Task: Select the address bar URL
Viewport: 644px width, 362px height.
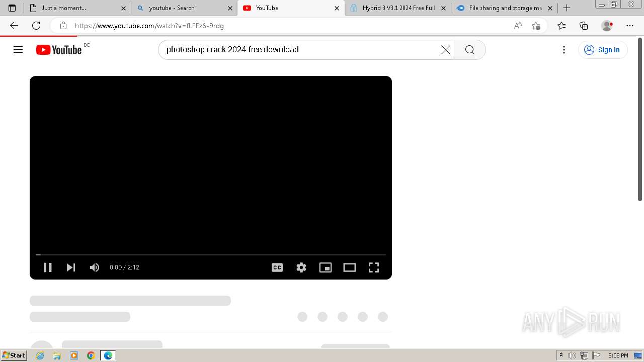Action: [149, 26]
